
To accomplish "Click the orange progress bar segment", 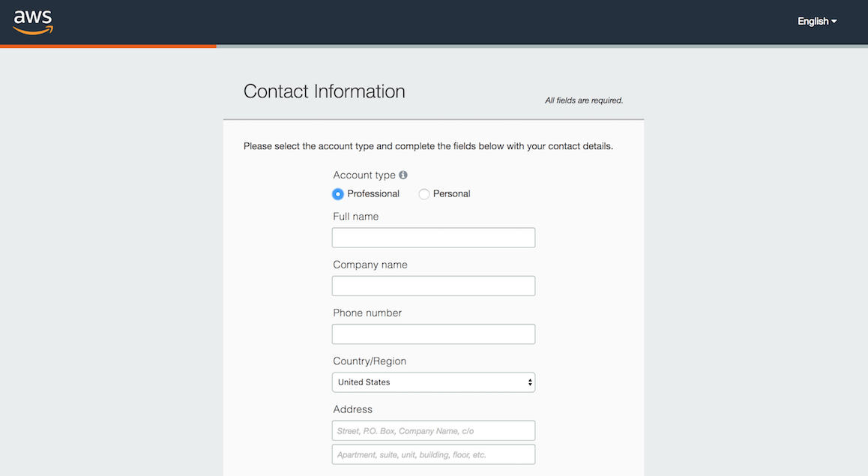I will click(x=108, y=46).
